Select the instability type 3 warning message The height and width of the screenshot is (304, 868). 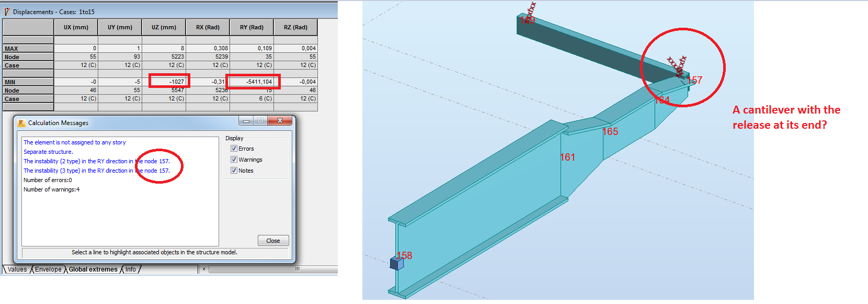(x=97, y=171)
